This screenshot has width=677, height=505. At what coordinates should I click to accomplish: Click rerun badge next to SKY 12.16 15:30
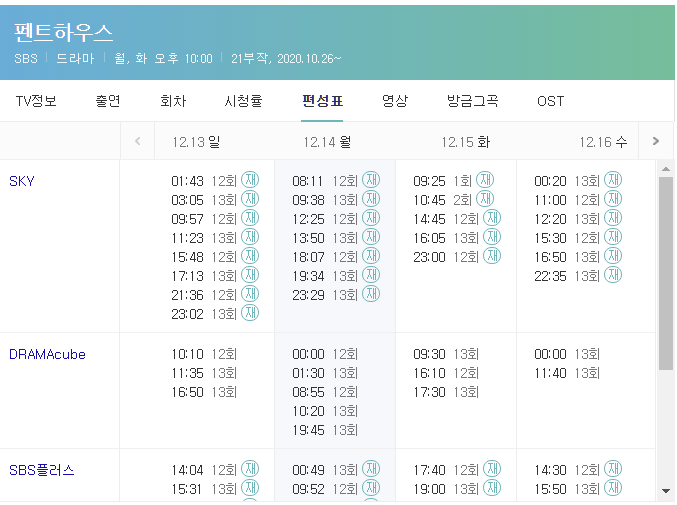pyautogui.click(x=612, y=237)
